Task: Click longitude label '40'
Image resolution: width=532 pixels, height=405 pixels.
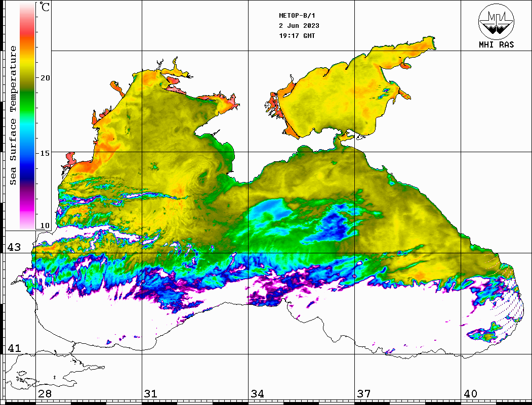Action: coord(470,393)
